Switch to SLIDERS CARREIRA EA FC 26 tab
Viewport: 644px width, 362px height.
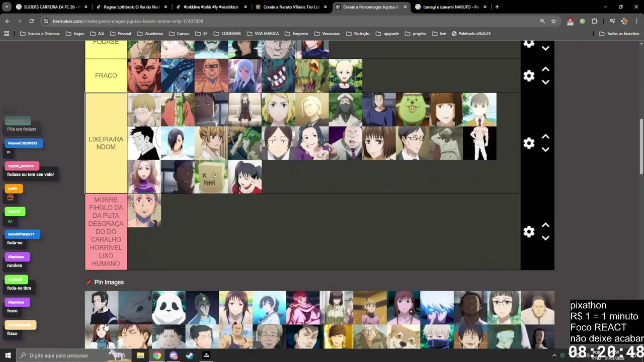[x=50, y=7]
